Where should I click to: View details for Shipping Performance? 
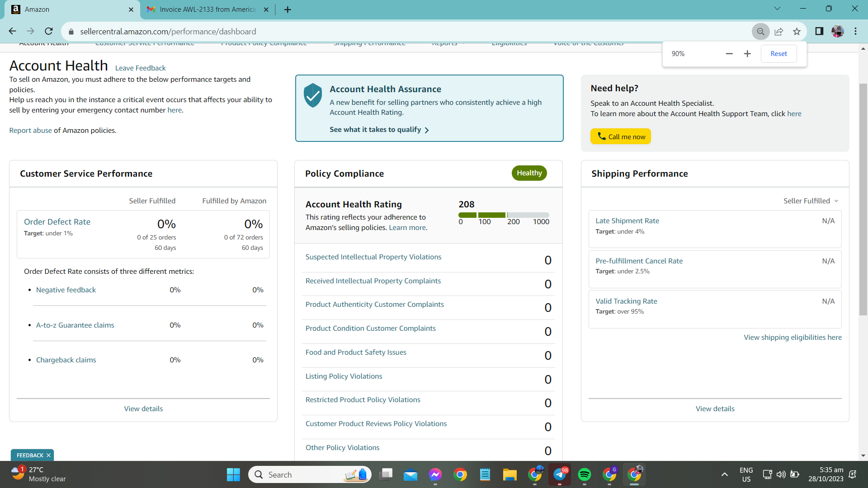[x=715, y=409]
